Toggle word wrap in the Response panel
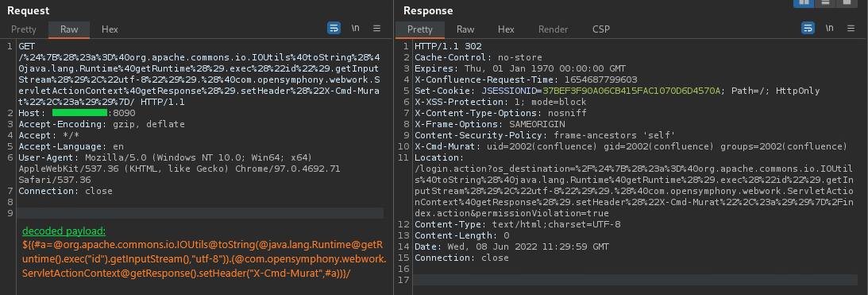868x295 pixels. pyautogui.click(x=808, y=29)
